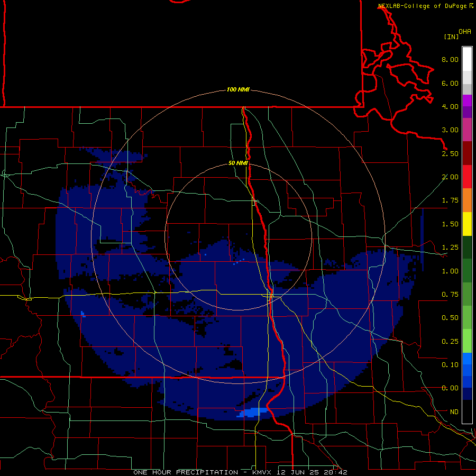Screen dimensions: 476x476
Task: Select the yellow swatch beside 1.50
Action: 467,224
